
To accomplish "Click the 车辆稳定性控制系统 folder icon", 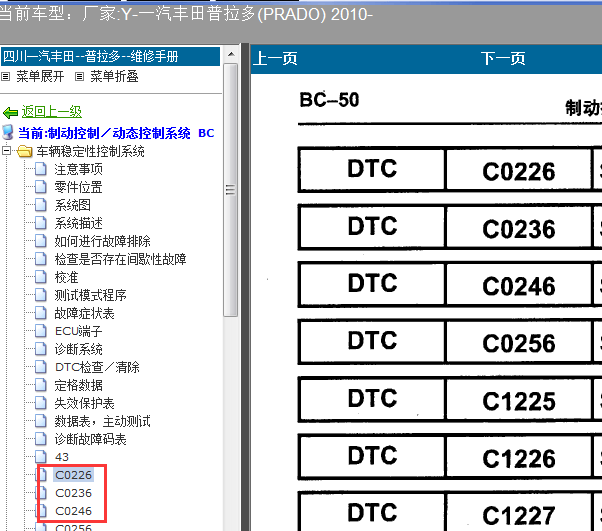I will 25,151.
